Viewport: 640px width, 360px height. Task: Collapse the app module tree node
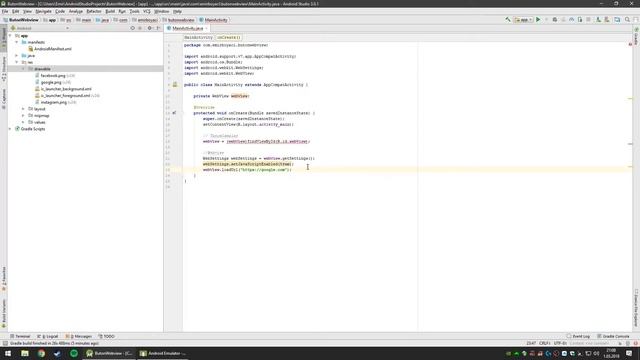[x=10, y=36]
